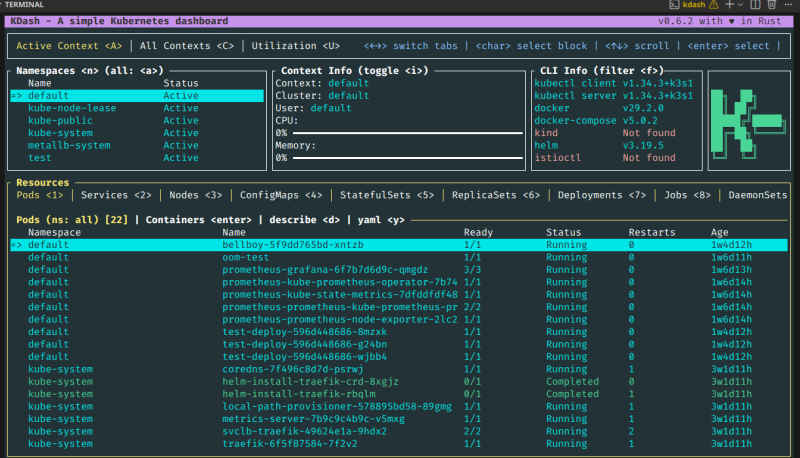This screenshot has width=800, height=458.
Task: Switch to the Deployments resource tab
Action: point(603,195)
